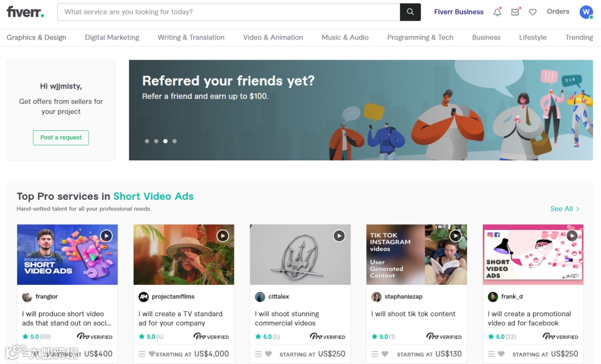Open the favorites heart in header
This screenshot has width=601, height=364.
[x=533, y=12]
